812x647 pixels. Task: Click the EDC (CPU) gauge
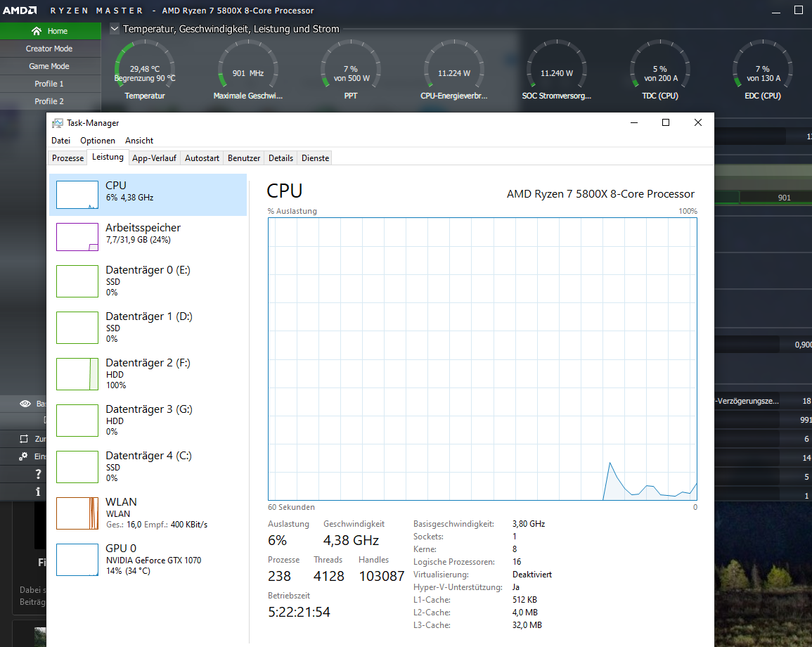(x=762, y=70)
